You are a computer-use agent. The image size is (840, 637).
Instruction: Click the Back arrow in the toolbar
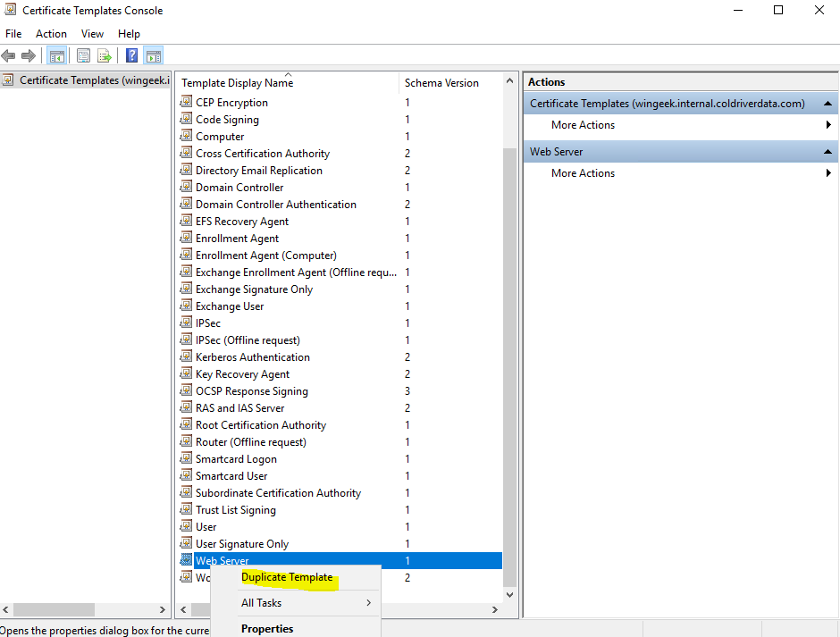pos(9,55)
